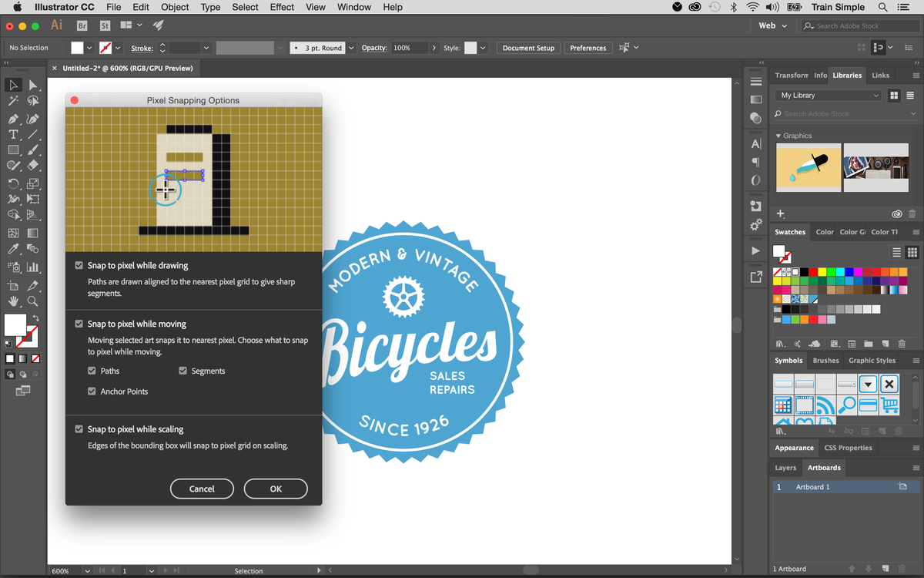Collapse the Graphics section in Libraries
The width and height of the screenshot is (924, 578).
click(x=778, y=135)
